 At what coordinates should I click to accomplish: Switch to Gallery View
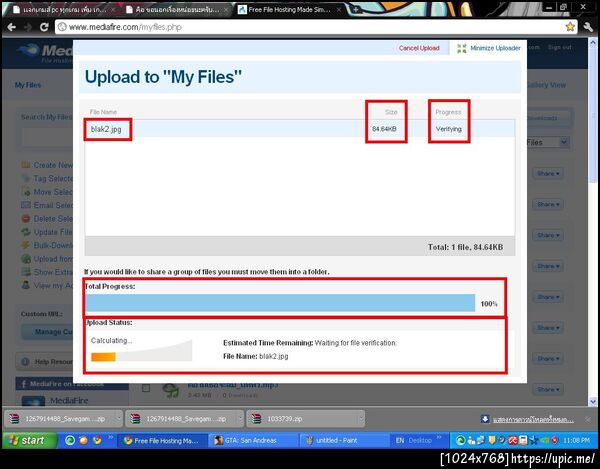click(546, 85)
